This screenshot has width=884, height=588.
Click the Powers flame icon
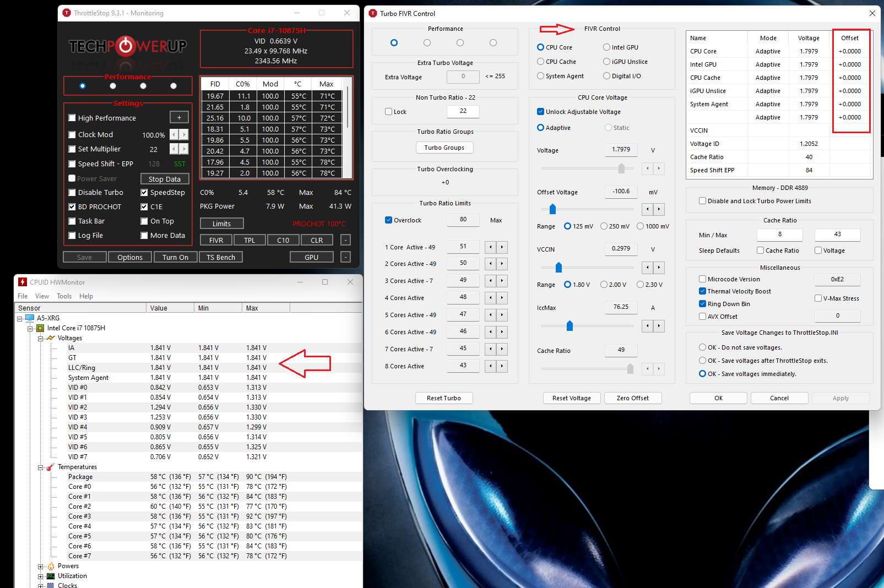click(x=51, y=566)
